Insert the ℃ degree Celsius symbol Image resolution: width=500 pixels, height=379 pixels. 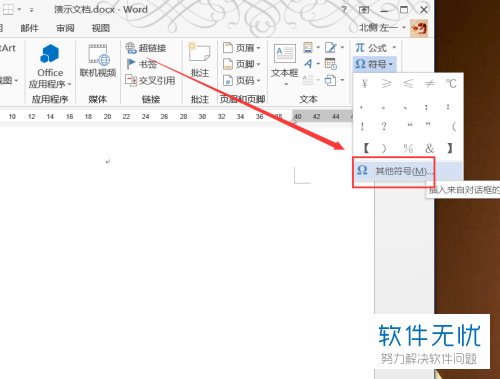(x=451, y=84)
